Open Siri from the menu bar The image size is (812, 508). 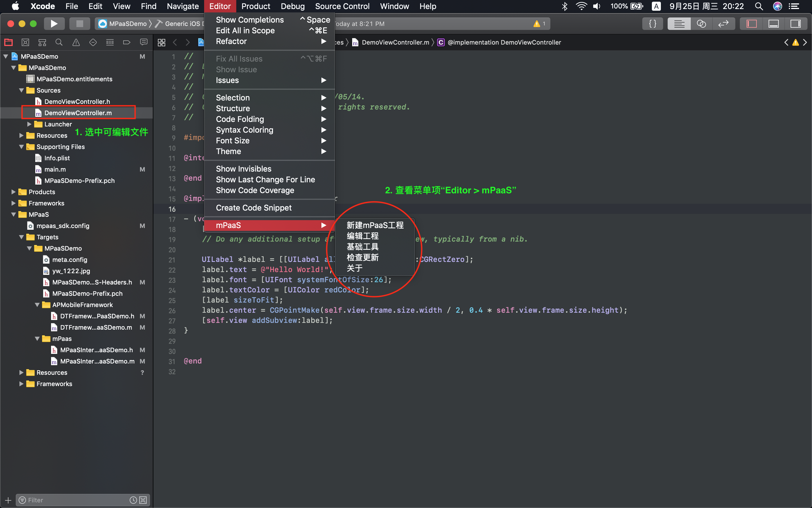point(777,6)
